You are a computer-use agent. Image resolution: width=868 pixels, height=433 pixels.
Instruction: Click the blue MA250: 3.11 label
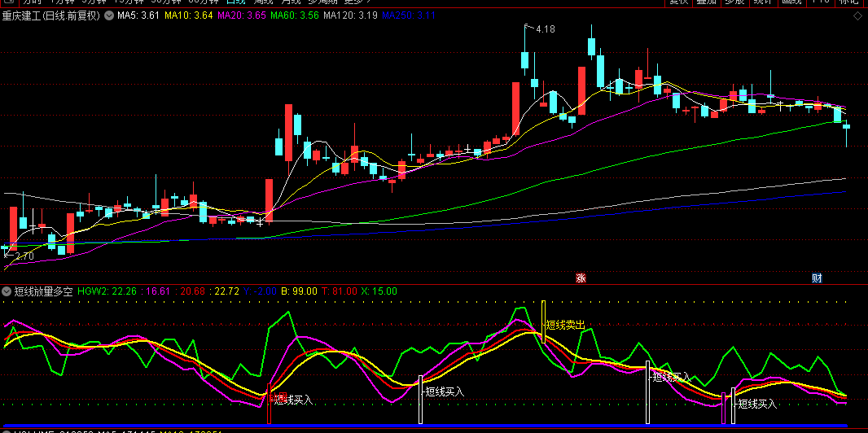[409, 16]
